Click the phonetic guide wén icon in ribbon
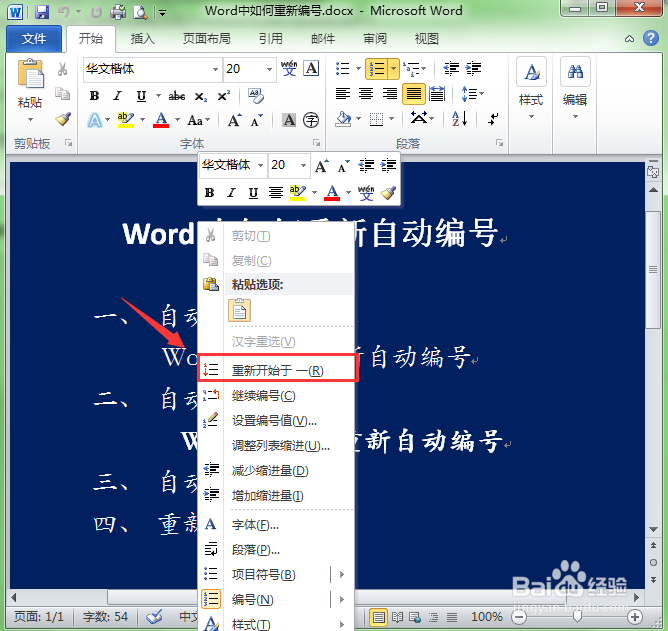 pos(289,68)
